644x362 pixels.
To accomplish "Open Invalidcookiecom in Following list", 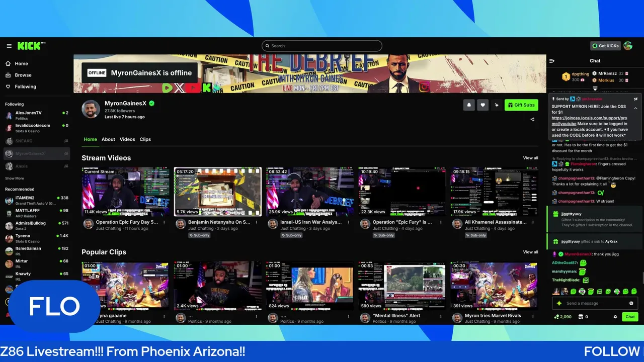I will (x=37, y=128).
